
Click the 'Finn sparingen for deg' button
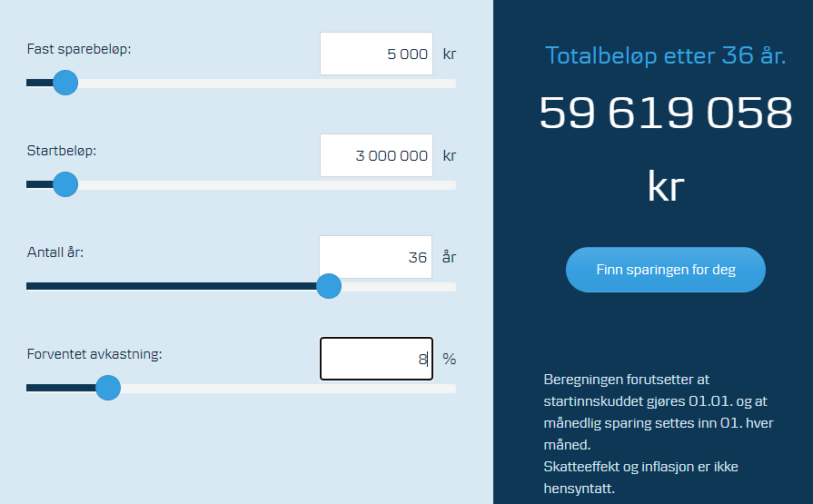coord(666,270)
